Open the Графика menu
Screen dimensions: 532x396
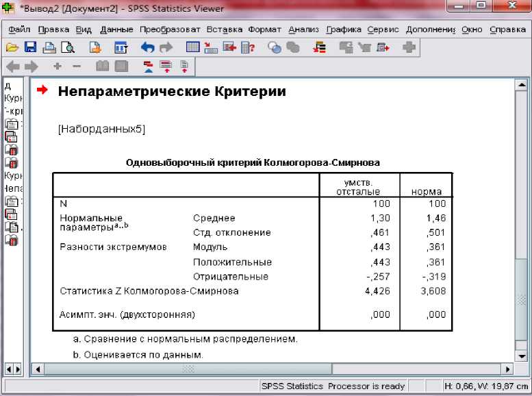pyautogui.click(x=343, y=30)
